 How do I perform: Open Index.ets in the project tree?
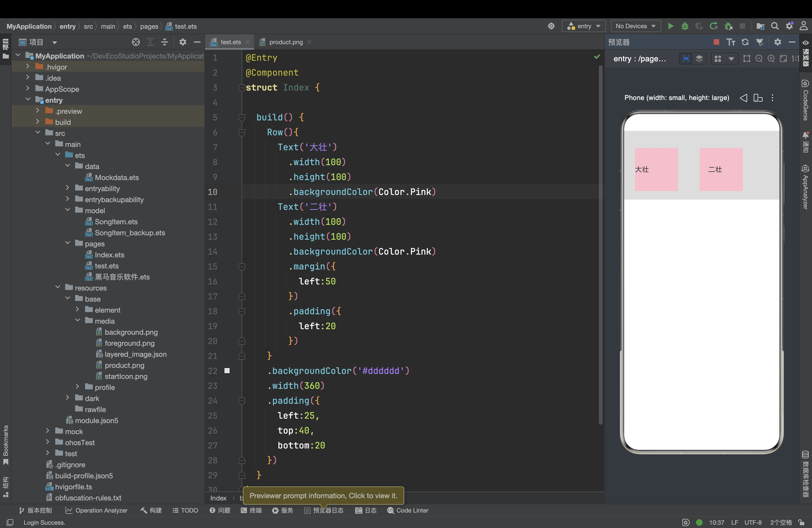(109, 255)
